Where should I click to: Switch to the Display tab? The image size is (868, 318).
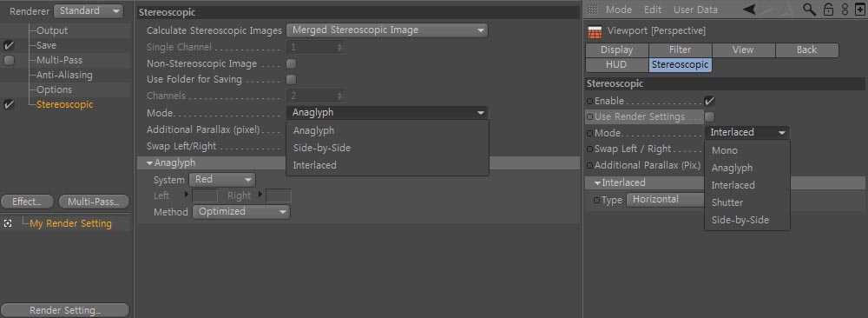[616, 50]
